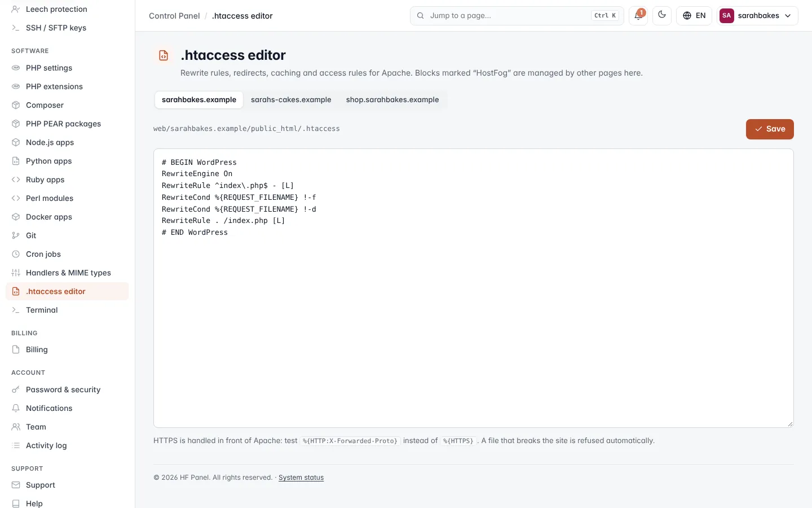Click the Handlers & MIME types icon
Viewport: 812px width, 508px height.
point(16,273)
